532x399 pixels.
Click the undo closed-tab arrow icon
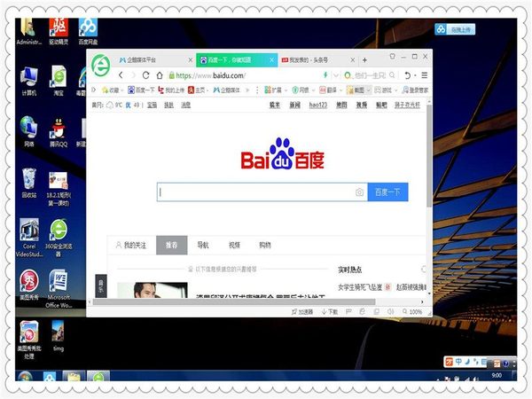pos(408,75)
